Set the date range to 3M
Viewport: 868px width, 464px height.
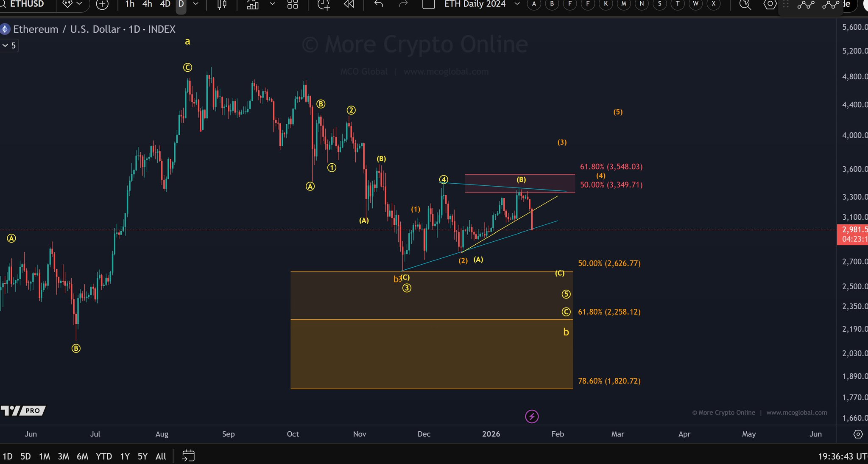click(x=63, y=456)
